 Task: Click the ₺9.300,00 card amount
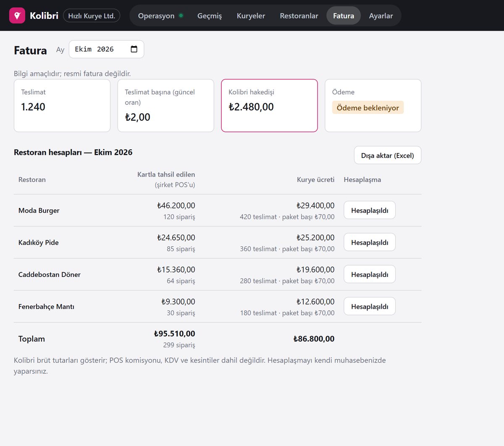point(178,302)
